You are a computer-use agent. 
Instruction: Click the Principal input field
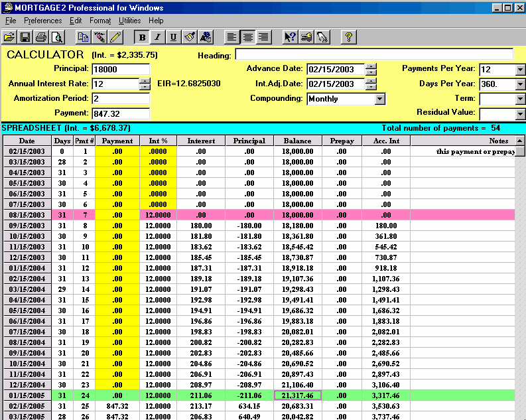tap(121, 70)
